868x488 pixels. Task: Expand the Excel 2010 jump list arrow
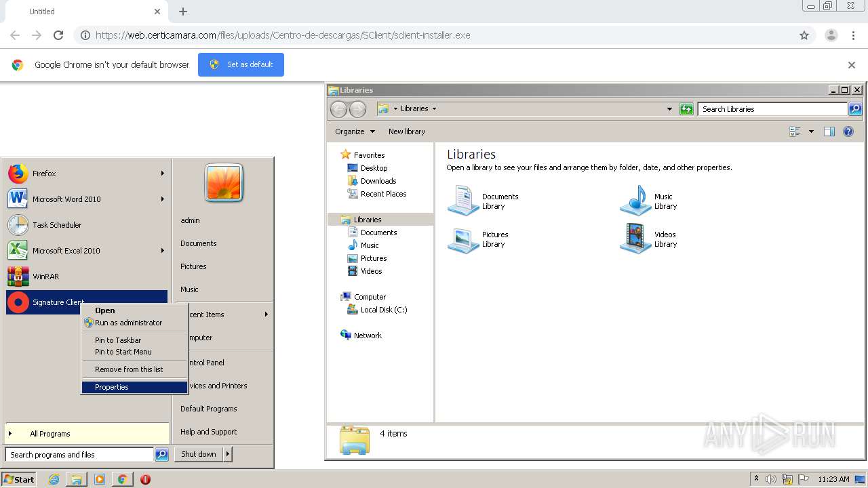pyautogui.click(x=163, y=251)
